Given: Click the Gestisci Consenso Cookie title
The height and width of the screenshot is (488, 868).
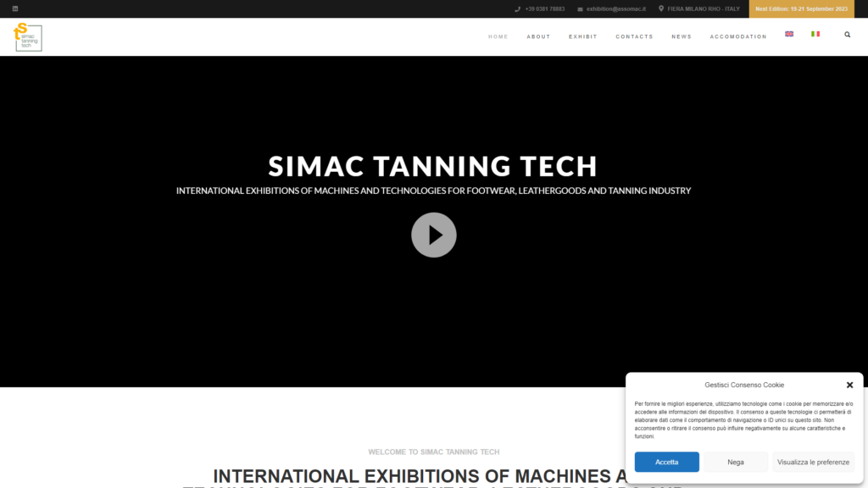Looking at the screenshot, I should [x=744, y=385].
